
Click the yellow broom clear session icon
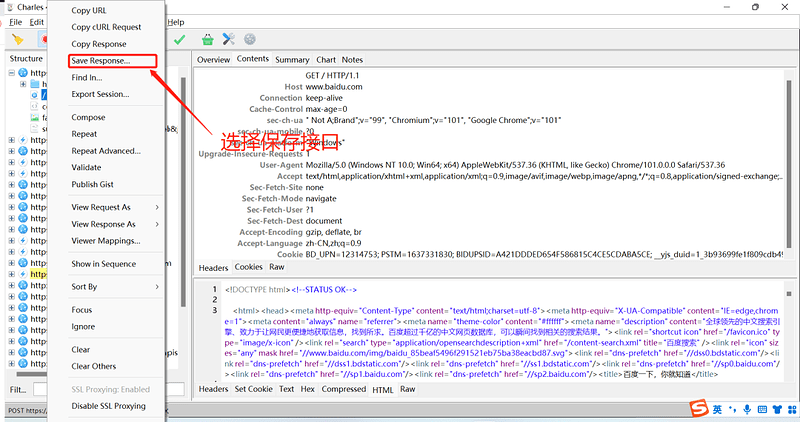(x=18, y=39)
